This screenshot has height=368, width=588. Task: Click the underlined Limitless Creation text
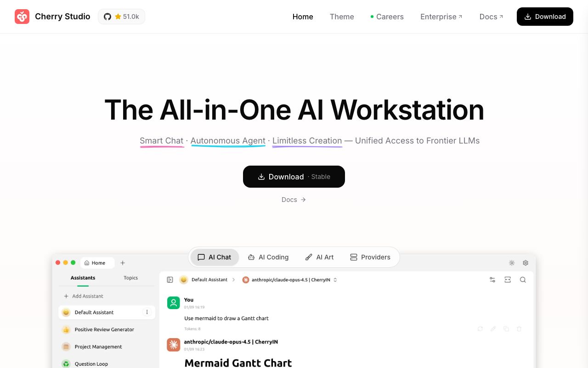tap(307, 141)
